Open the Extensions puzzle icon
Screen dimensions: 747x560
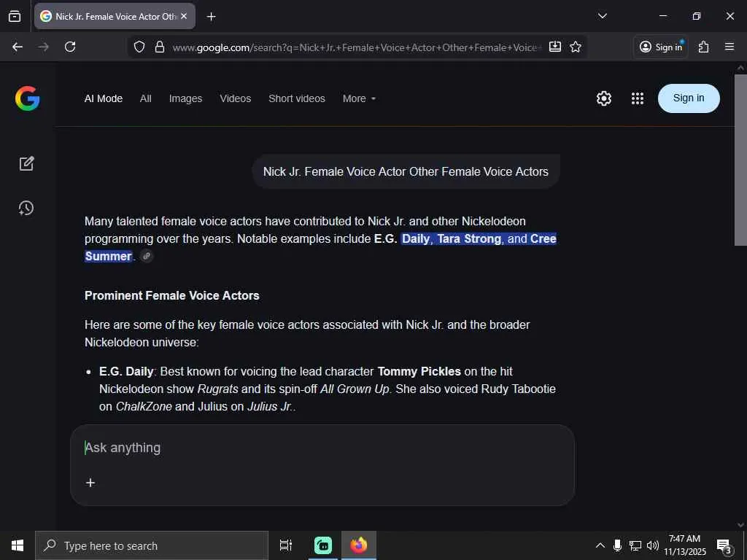click(x=704, y=47)
